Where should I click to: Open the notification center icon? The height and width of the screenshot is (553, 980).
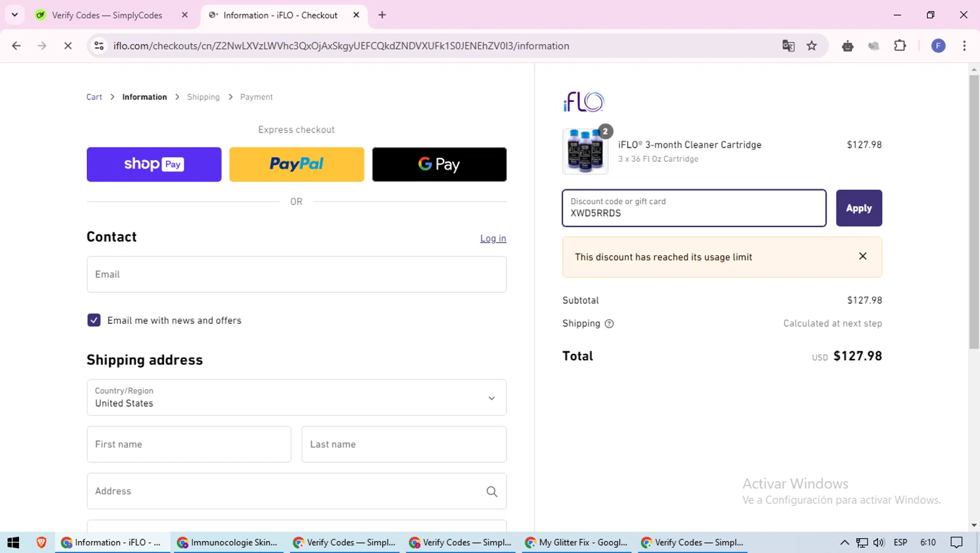click(x=956, y=543)
